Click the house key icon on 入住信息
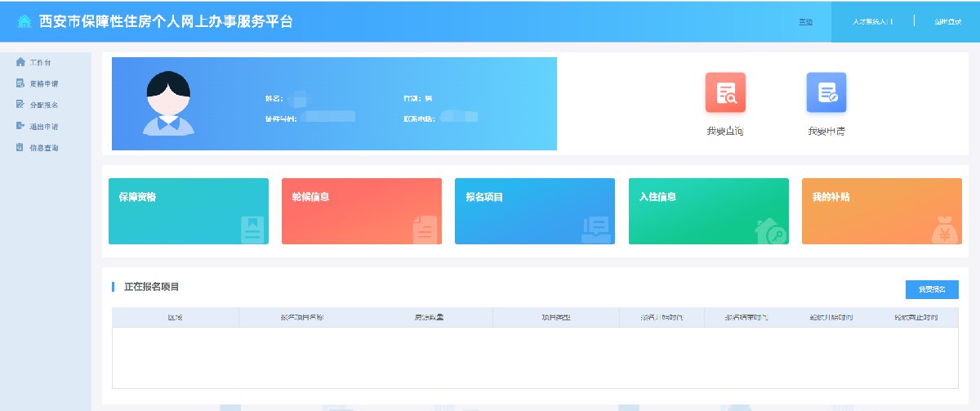This screenshot has width=980, height=411. (x=771, y=230)
